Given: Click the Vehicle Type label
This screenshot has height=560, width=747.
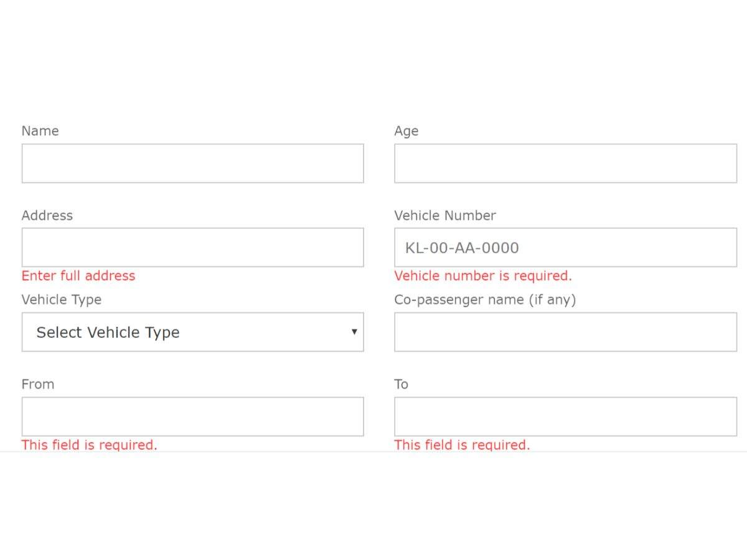Looking at the screenshot, I should pyautogui.click(x=62, y=299).
